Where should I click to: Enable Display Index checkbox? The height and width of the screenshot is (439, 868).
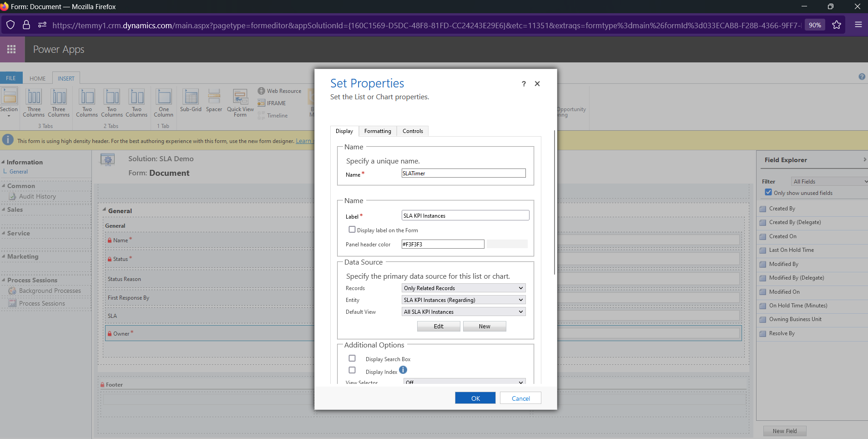(352, 370)
